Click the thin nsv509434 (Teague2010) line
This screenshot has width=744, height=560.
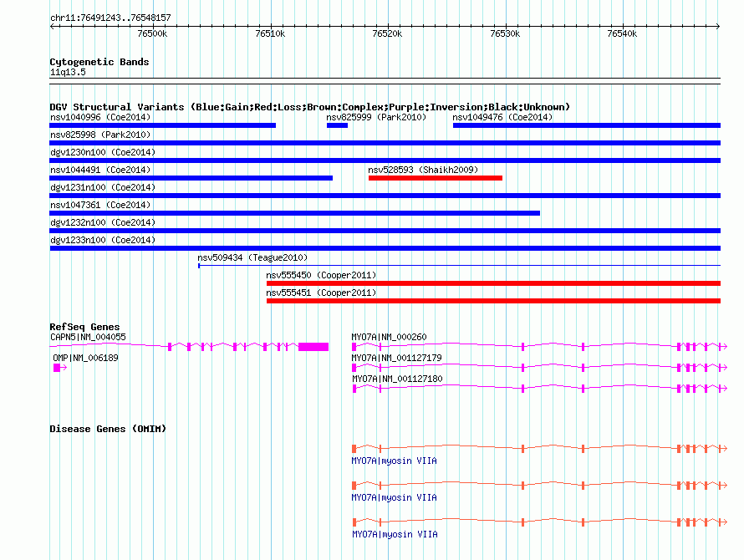459,265
